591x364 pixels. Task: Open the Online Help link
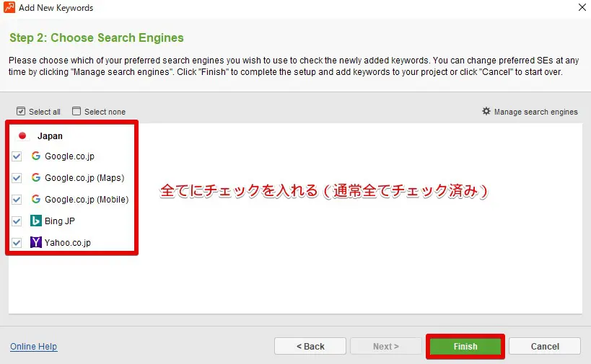(33, 347)
